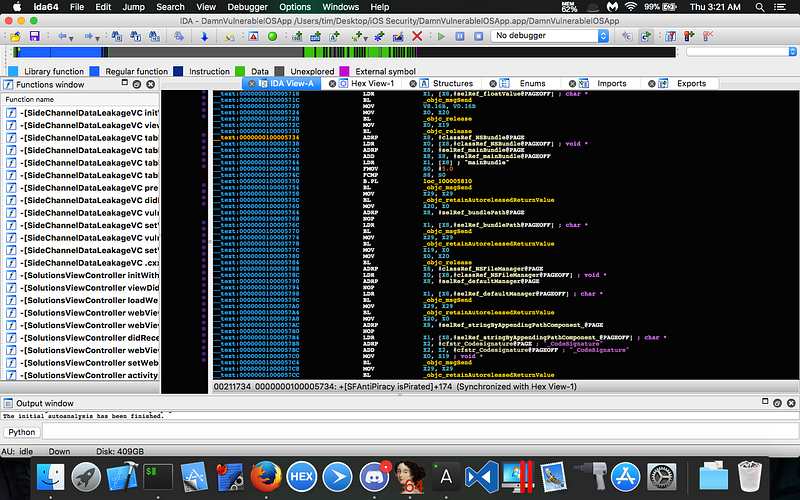Click the green Start process play icon
Screen dimensions: 800x500
[x=441, y=36]
